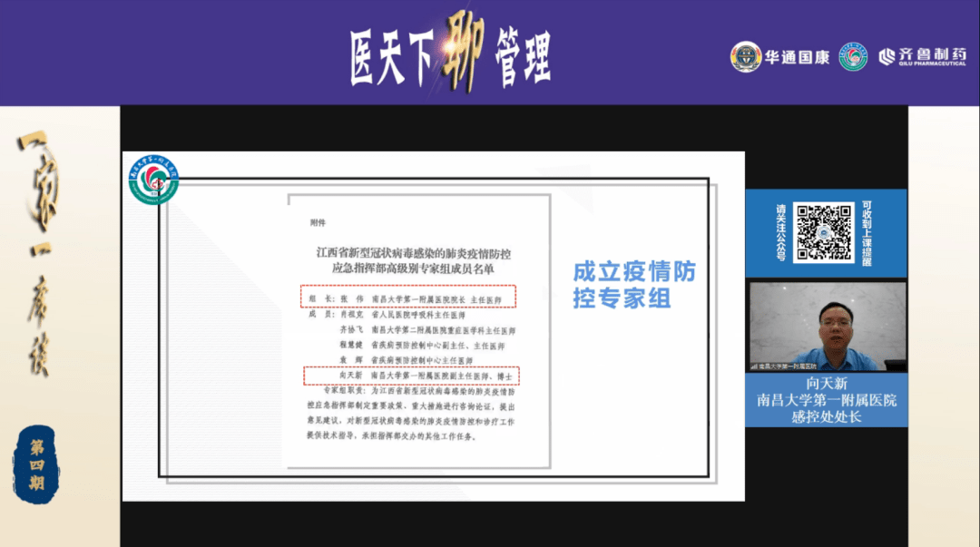Click the 齐鲁制药 Qilu Pharmaceutical logo

[x=923, y=57]
